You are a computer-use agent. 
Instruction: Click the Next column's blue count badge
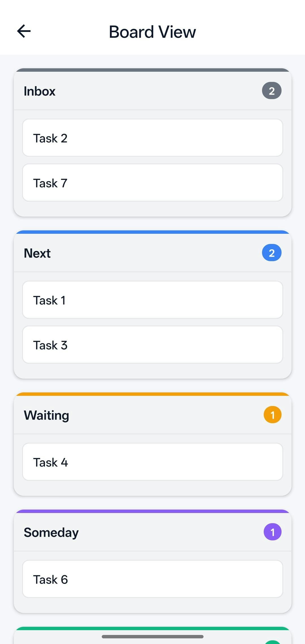[272, 253]
